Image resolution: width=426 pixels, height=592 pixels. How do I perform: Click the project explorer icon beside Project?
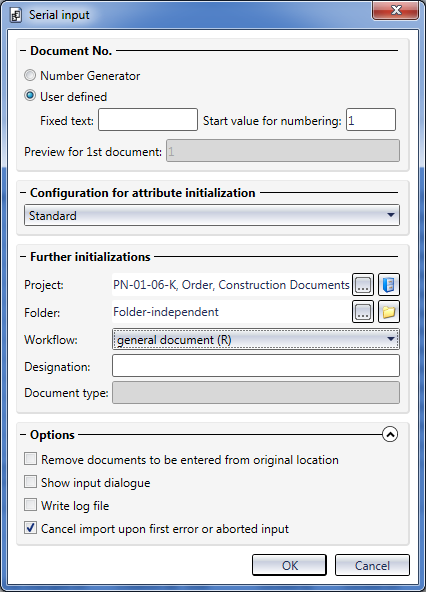tap(389, 285)
